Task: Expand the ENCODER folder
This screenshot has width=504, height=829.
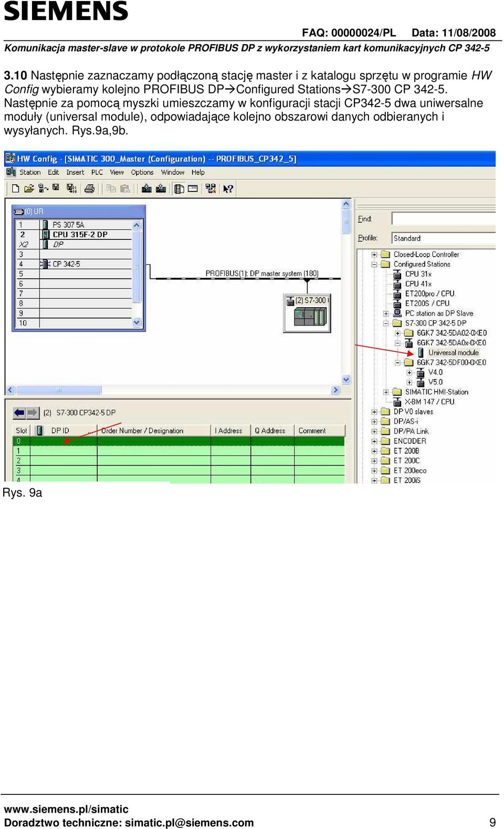Action: pos(374,441)
